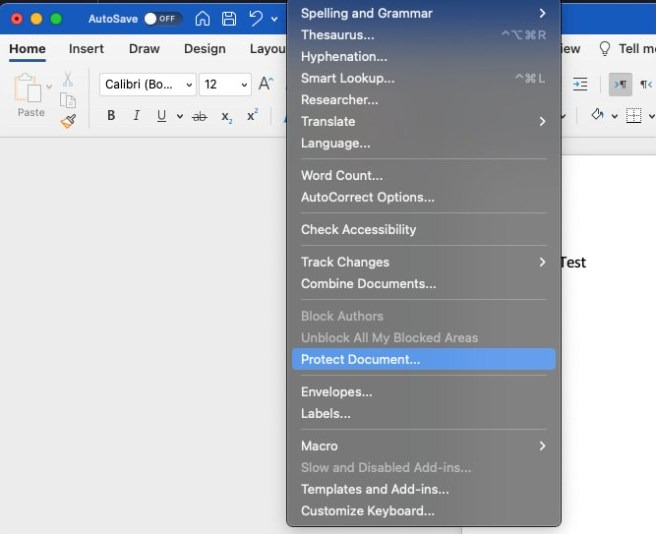The height and width of the screenshot is (534, 656).
Task: Select the right-to-left text direction icon
Action: click(x=646, y=84)
